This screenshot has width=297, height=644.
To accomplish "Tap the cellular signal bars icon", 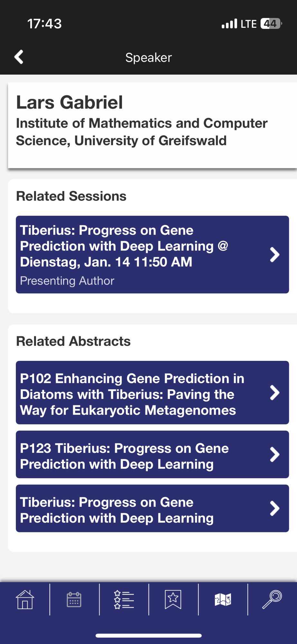I will 229,24.
